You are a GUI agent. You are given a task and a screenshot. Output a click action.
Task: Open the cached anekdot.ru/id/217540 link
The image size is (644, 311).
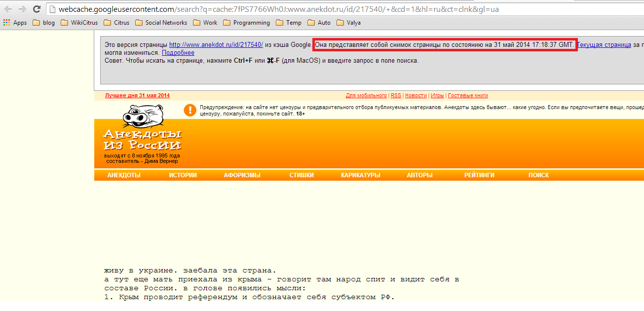pos(216,45)
